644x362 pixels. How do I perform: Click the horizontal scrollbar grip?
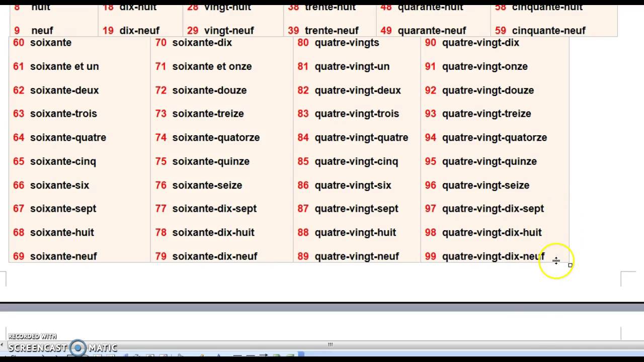330,344
